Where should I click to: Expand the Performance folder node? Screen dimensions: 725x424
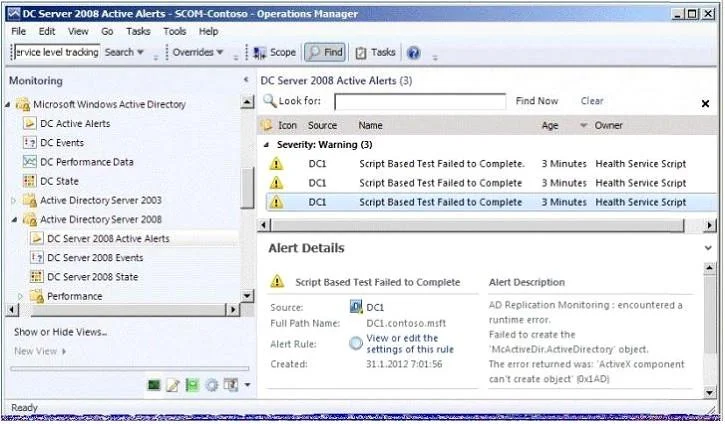pos(20,296)
